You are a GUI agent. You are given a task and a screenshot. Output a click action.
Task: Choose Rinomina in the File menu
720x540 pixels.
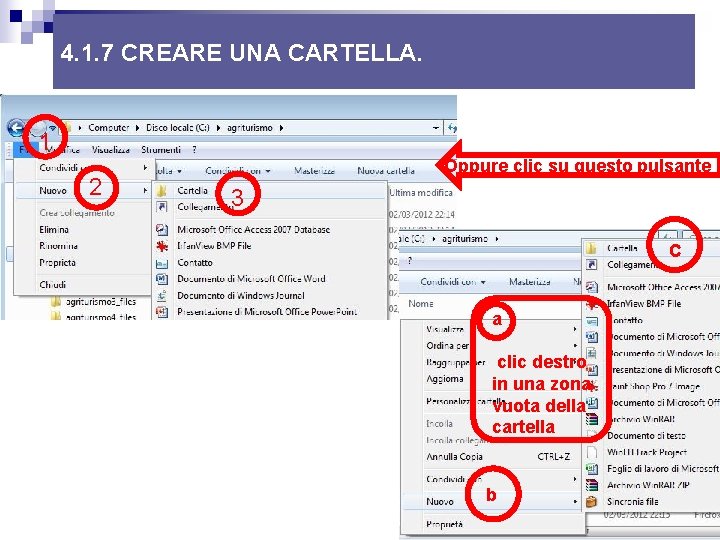58,246
